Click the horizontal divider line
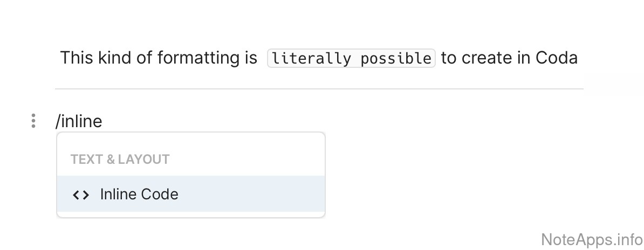 click(319, 89)
